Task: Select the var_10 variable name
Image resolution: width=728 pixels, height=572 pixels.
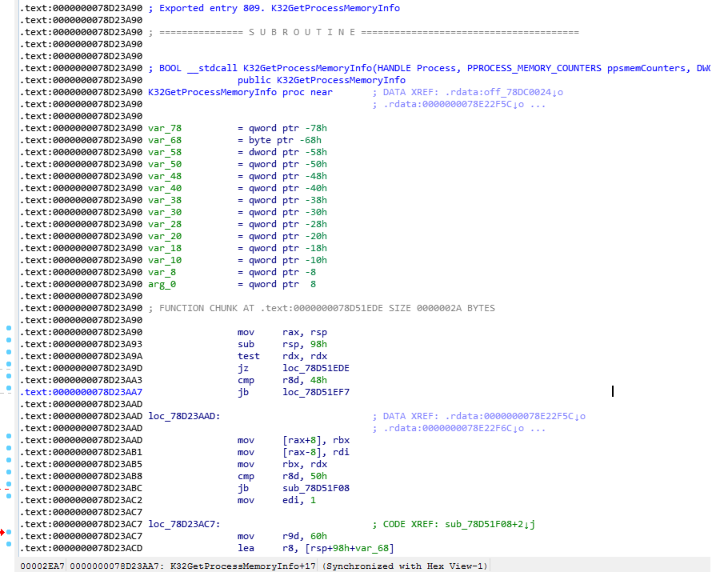Action: pos(165,261)
